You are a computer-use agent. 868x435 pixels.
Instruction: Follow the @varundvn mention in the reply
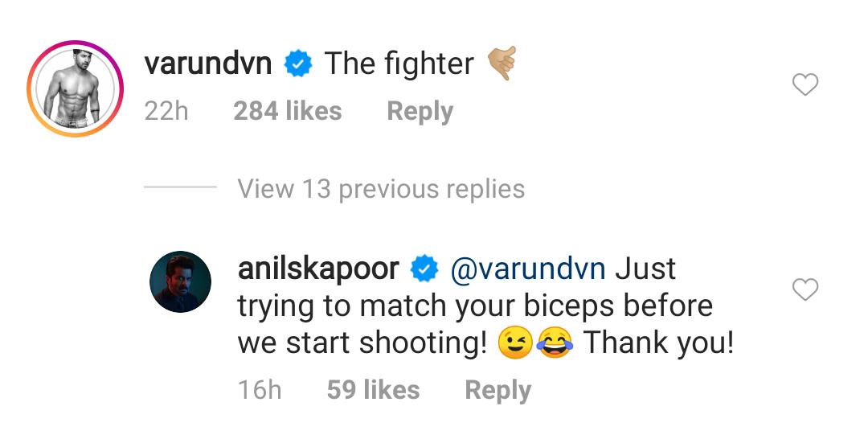[528, 269]
